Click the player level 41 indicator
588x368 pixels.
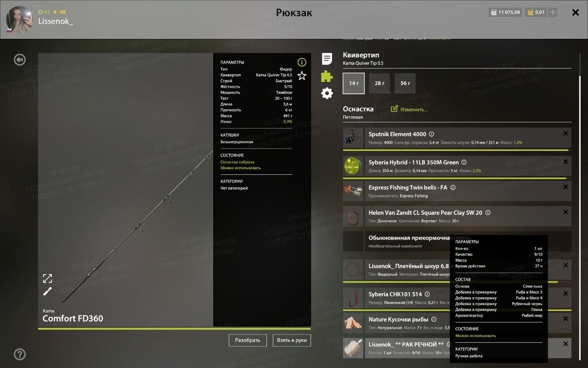coord(44,11)
